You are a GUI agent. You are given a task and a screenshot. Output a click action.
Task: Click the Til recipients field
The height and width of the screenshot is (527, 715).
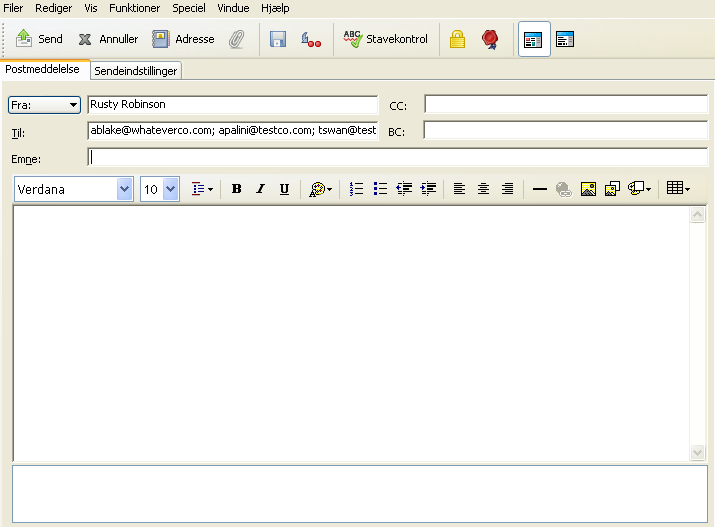233,131
